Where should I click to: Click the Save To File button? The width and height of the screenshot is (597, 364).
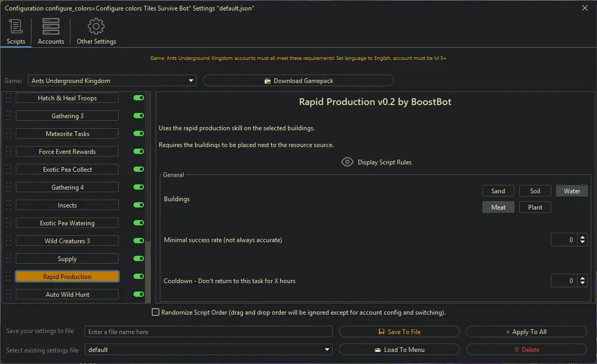[x=399, y=332]
